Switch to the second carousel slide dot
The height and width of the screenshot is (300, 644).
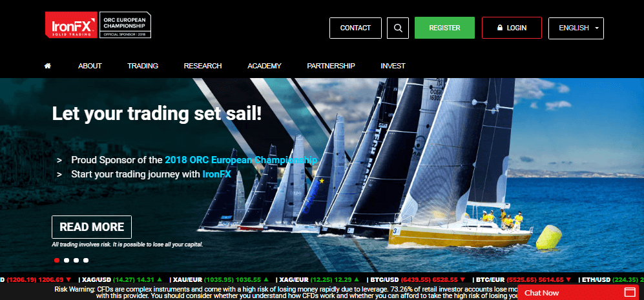(67, 260)
